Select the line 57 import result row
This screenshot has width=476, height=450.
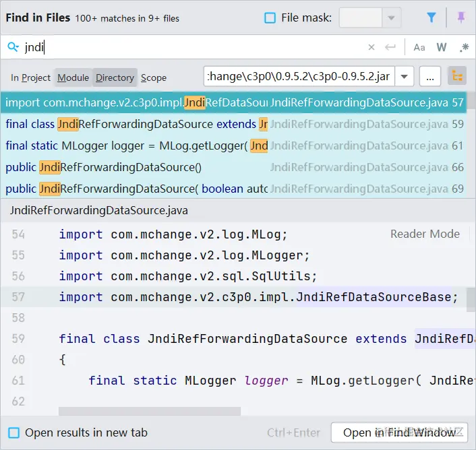click(233, 102)
